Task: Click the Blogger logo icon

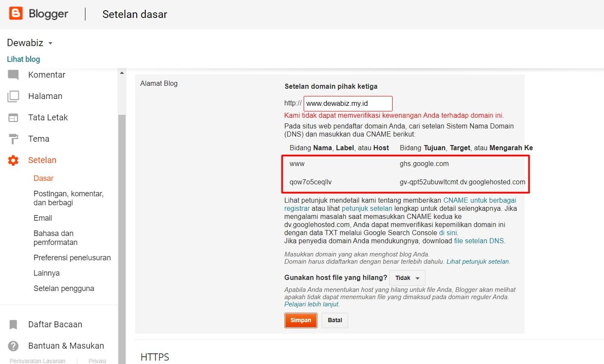Action: point(16,14)
